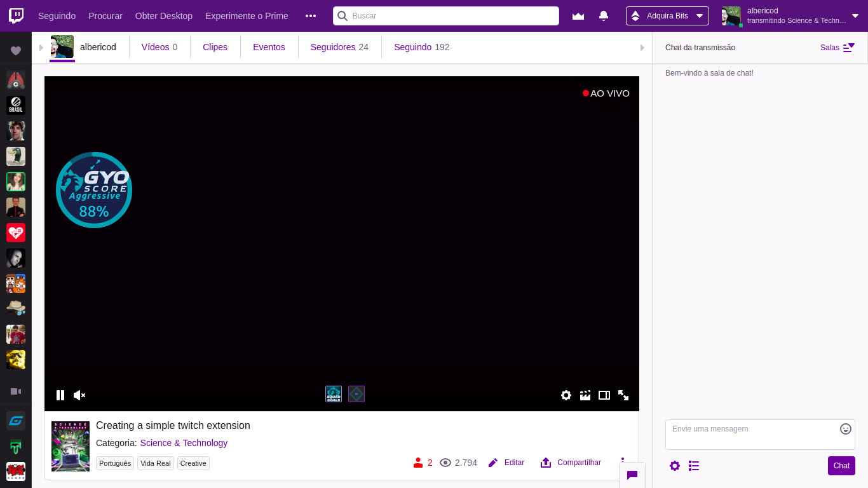
Task: Open video player settings gear
Action: (566, 395)
